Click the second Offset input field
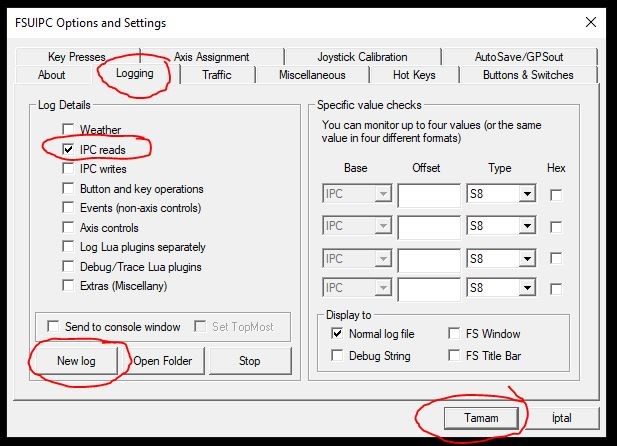The image size is (617, 446). (429, 227)
